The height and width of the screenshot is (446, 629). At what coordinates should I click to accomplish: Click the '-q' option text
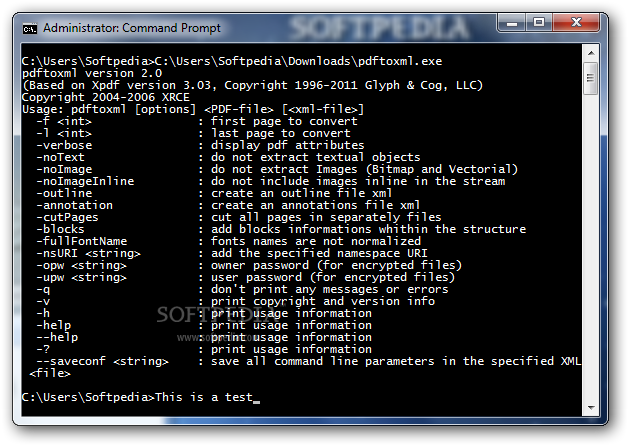pyautogui.click(x=43, y=290)
